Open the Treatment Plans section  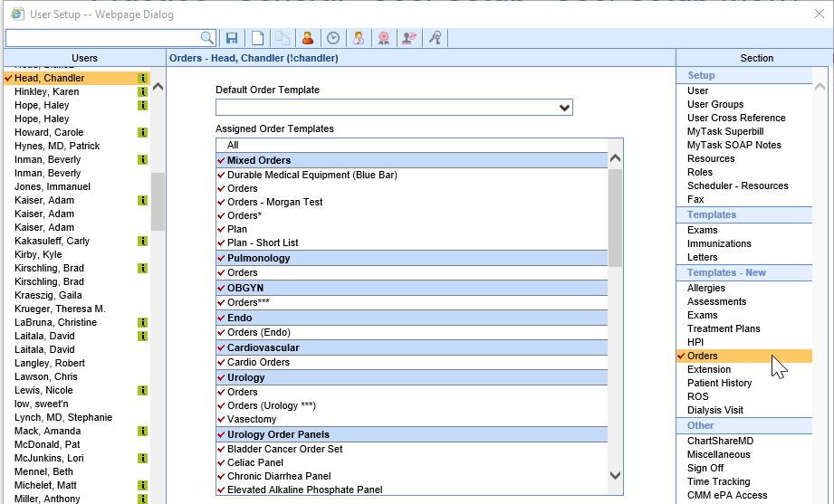click(723, 328)
